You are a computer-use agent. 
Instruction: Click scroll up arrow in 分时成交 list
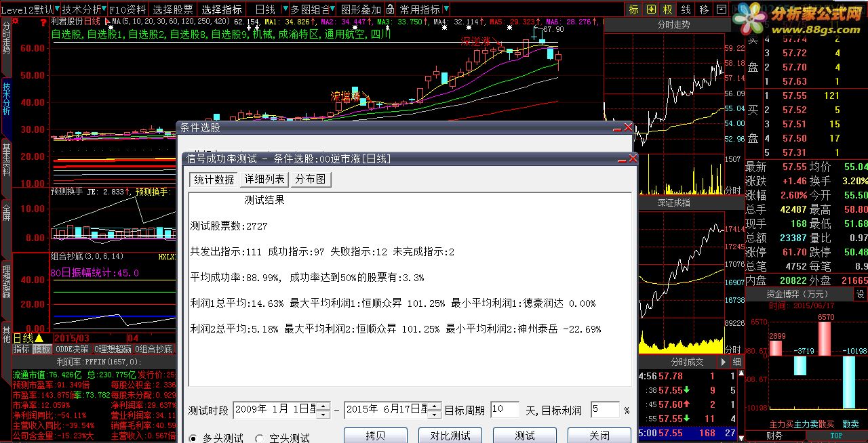tap(741, 375)
